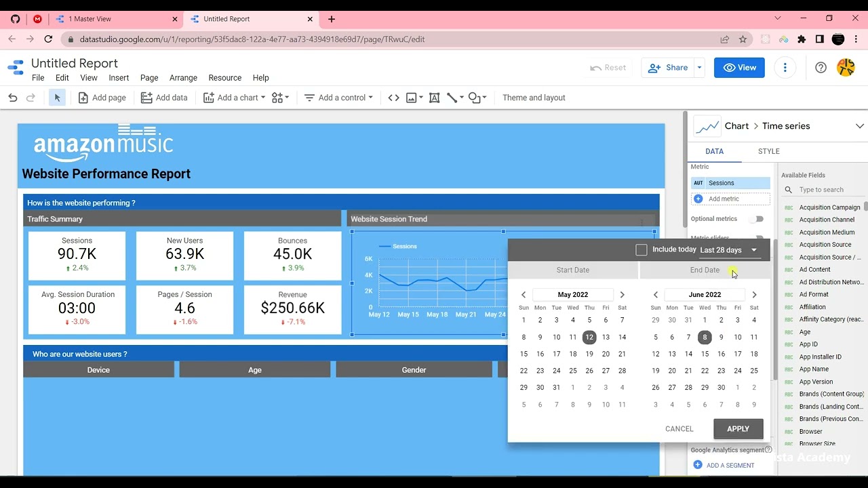
Task: Open the Arrange menu
Action: 183,78
